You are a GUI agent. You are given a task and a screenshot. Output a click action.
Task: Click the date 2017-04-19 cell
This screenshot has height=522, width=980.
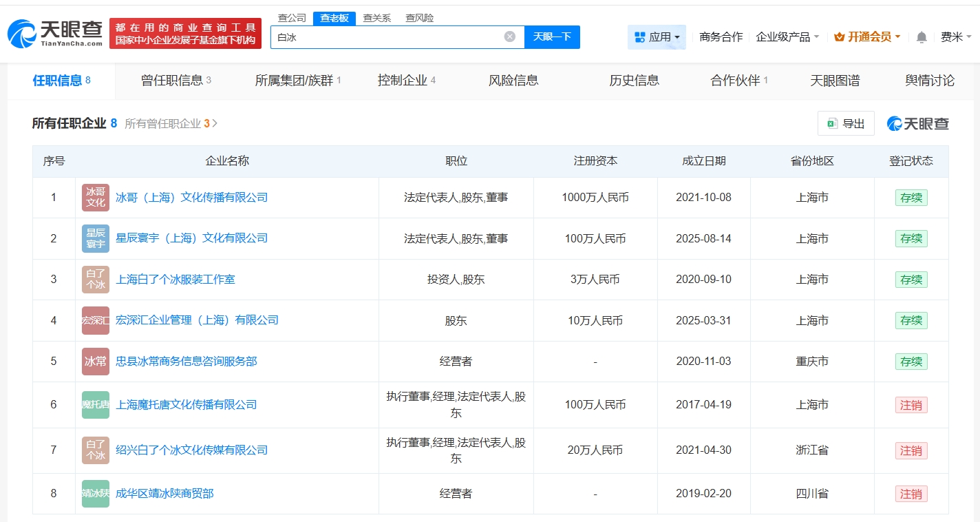pyautogui.click(x=703, y=405)
